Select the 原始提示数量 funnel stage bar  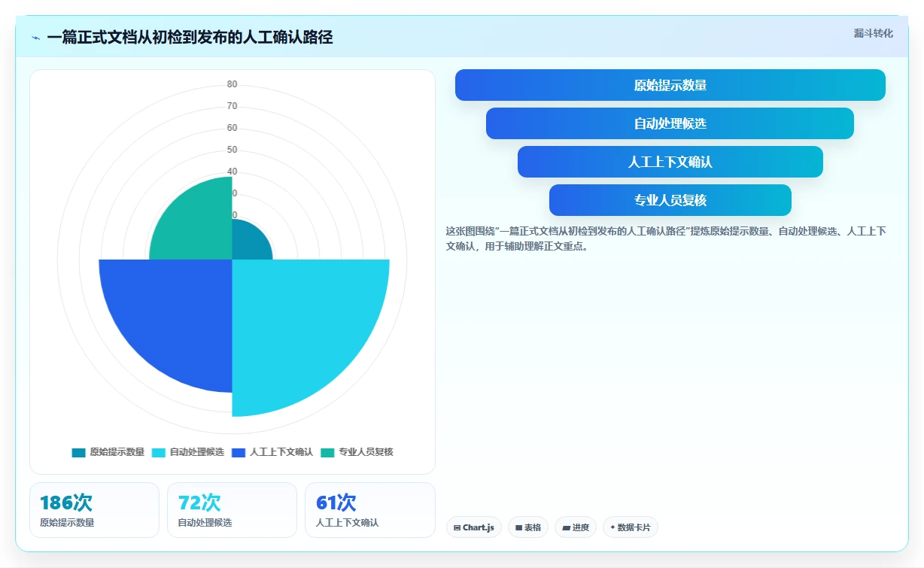pos(670,85)
